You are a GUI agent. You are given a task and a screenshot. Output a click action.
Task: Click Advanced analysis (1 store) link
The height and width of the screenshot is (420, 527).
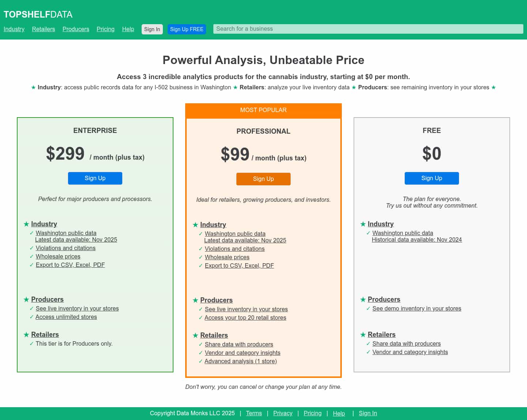tap(240, 361)
